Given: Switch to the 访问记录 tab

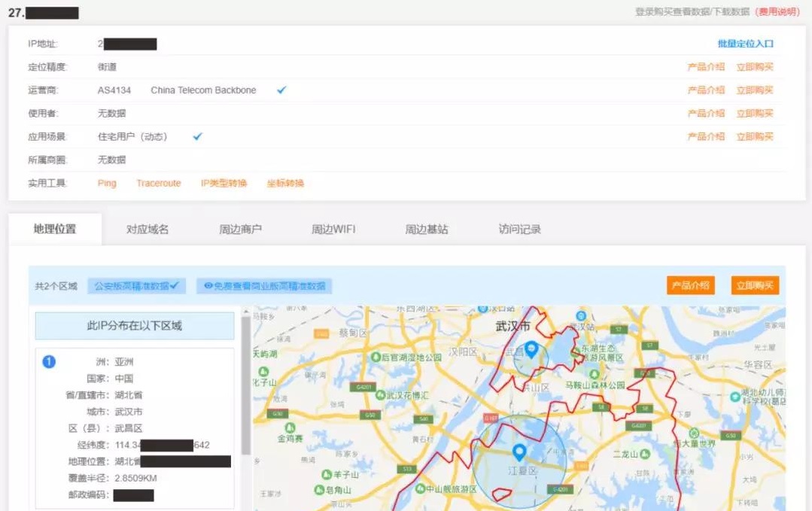Looking at the screenshot, I should 519,230.
